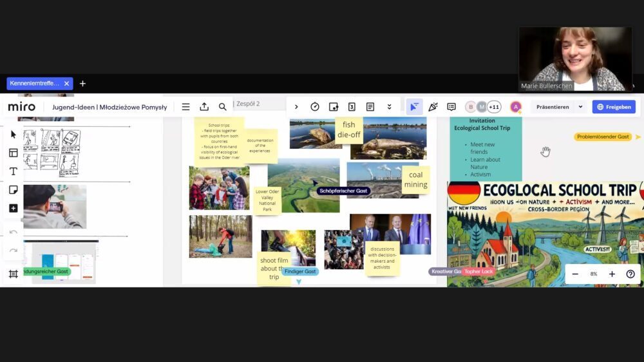Expand the Präsentieren dropdown arrow
Screen dimensions: 644x362
tap(580, 107)
